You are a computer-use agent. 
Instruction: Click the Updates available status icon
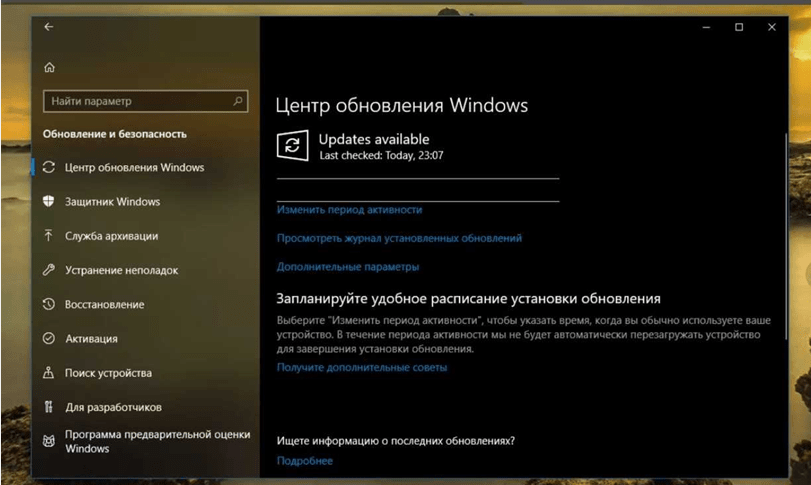click(292, 145)
